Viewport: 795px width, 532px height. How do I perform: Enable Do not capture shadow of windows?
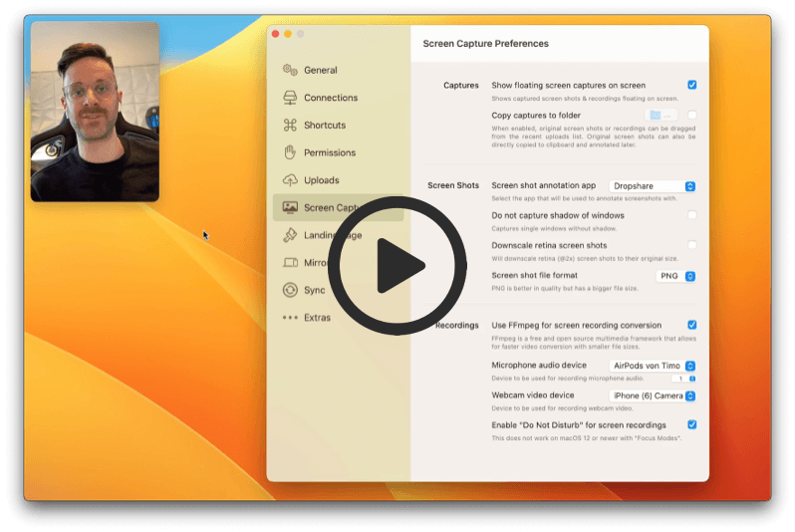click(x=692, y=215)
